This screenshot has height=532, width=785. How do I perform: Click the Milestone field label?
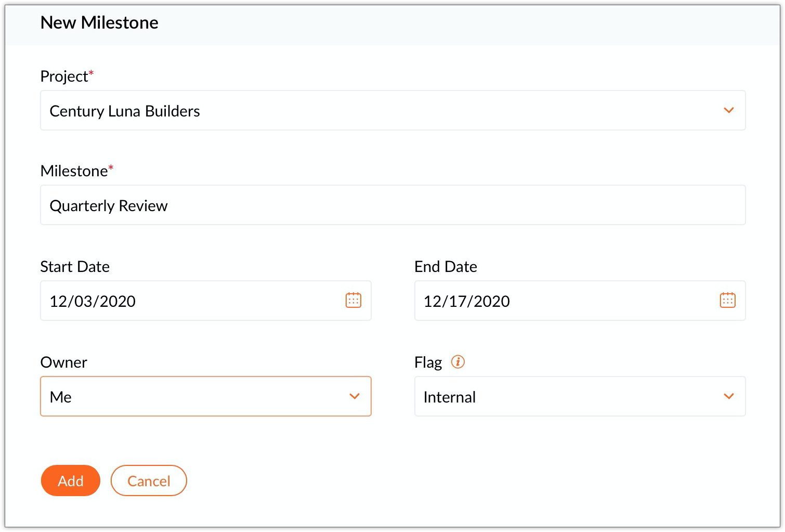(74, 171)
